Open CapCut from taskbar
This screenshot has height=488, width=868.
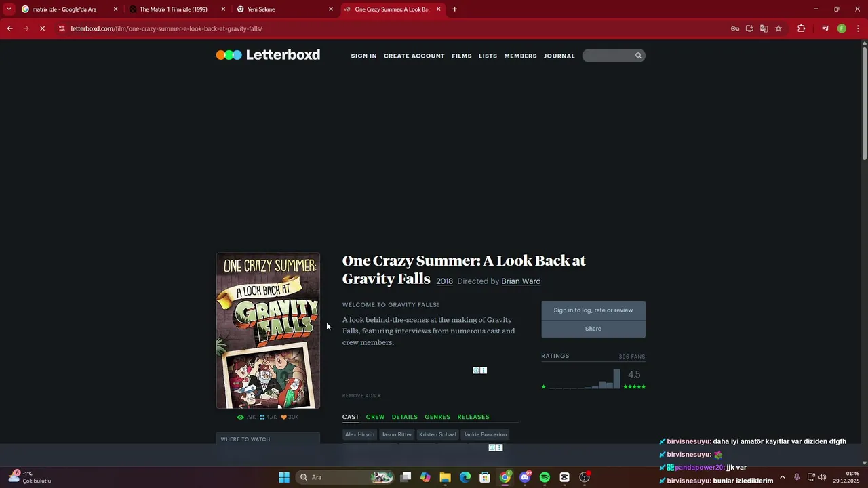[x=564, y=477]
